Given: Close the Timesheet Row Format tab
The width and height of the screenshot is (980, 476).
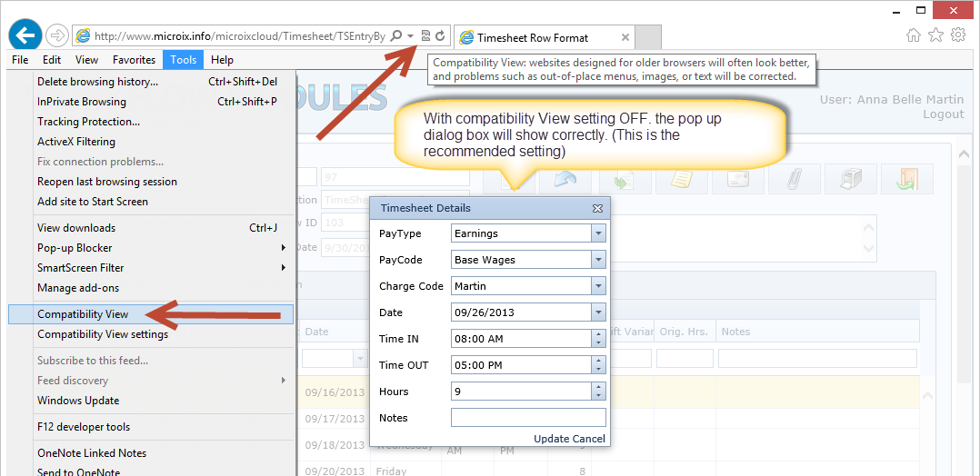Looking at the screenshot, I should (625, 37).
